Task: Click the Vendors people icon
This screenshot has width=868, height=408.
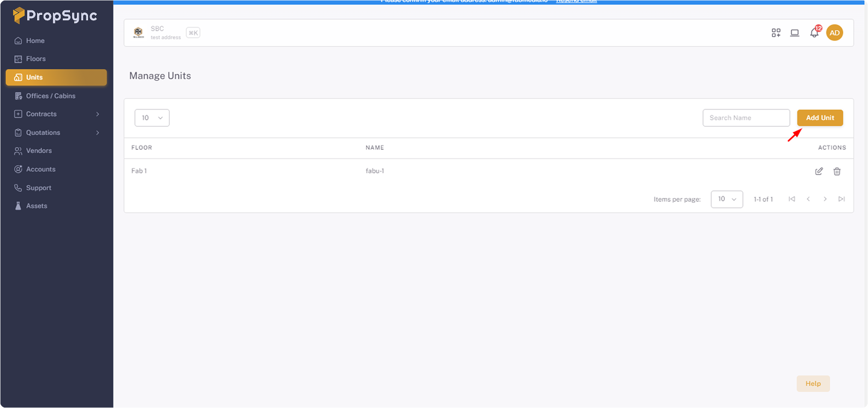Action: click(18, 151)
